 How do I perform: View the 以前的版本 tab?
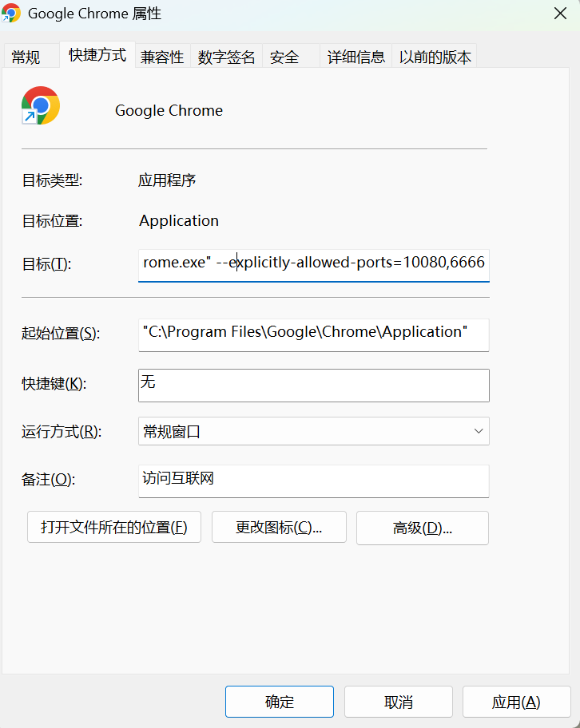[435, 57]
